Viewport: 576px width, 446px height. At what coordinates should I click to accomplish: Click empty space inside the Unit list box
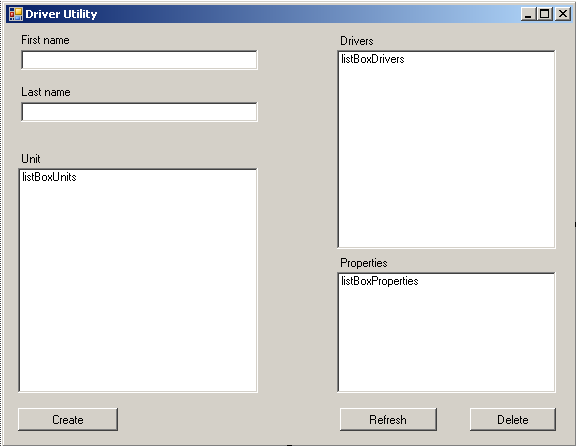[x=138, y=287]
